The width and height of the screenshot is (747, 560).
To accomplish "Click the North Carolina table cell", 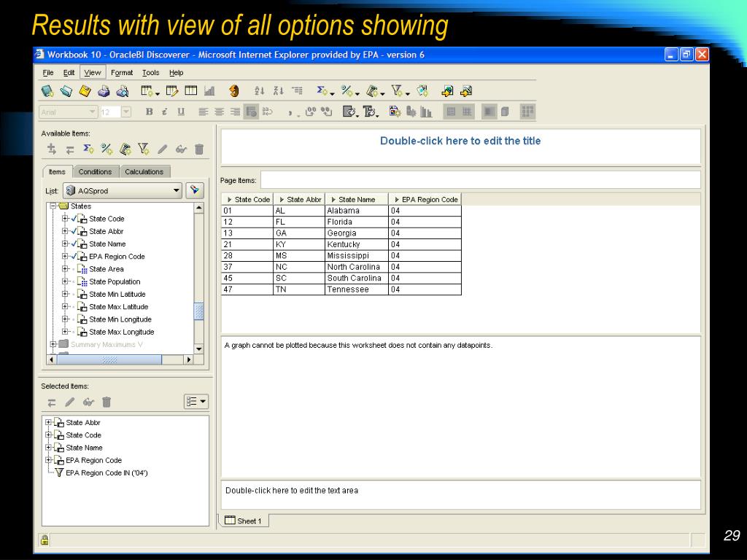I will pos(356,267).
